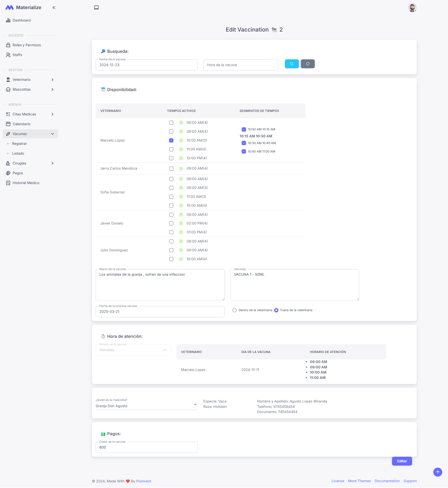Open the Documentation footer link
Screen dimensions: 448x488
[387, 481]
